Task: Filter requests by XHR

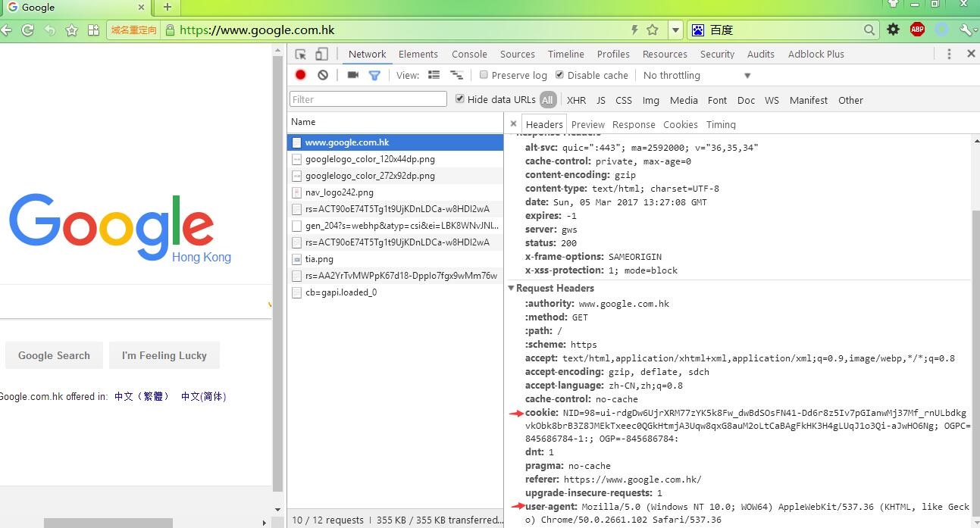Action: pos(576,100)
